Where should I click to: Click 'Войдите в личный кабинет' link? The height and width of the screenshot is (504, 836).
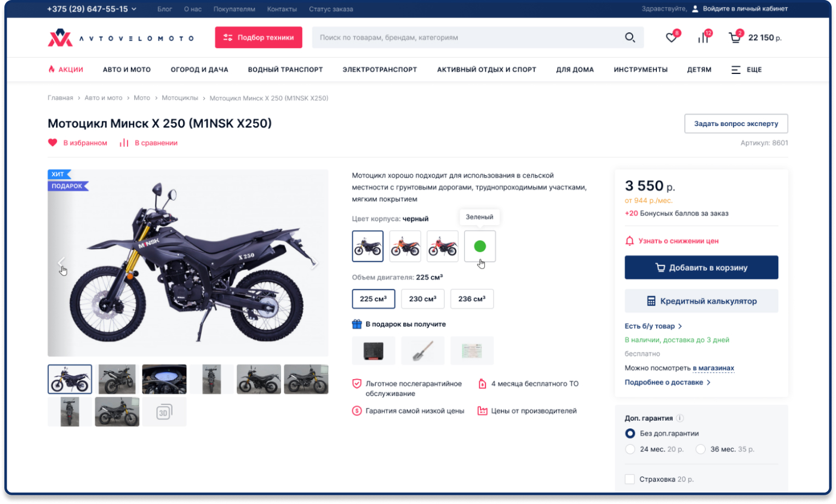pyautogui.click(x=745, y=9)
